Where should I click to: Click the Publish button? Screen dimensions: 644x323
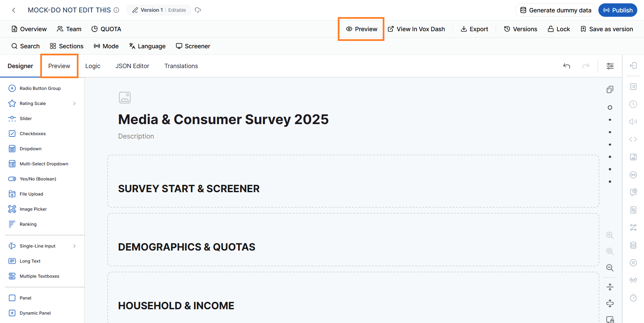pos(618,10)
